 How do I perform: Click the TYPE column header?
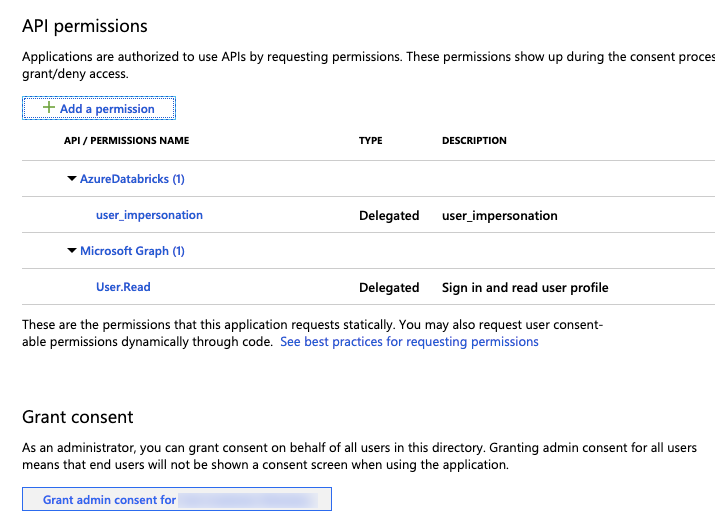point(370,141)
